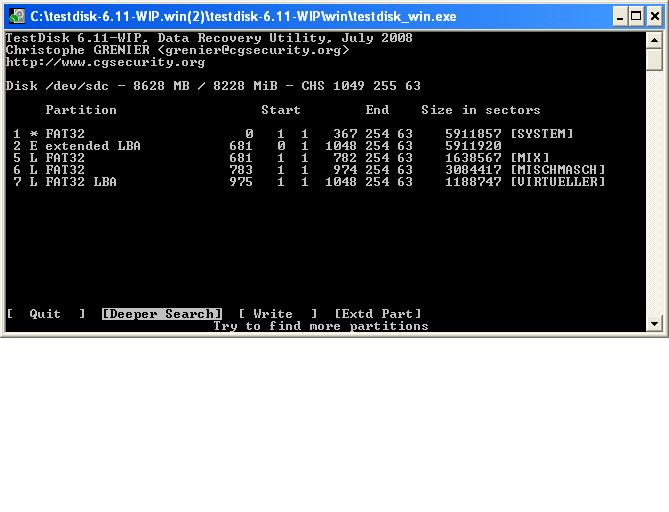Minimize the testdisk_win.exe window

point(620,17)
